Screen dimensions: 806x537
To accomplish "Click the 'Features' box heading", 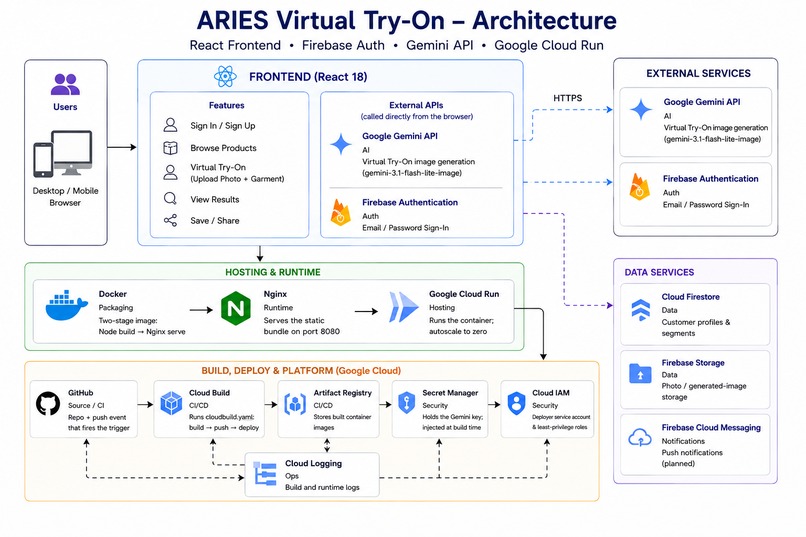I will pos(226,105).
